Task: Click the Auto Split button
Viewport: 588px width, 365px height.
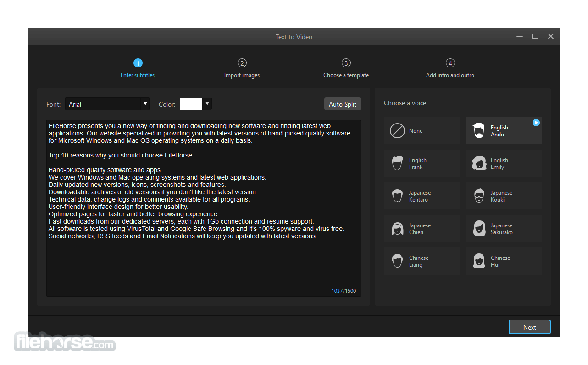Action: 343,104
